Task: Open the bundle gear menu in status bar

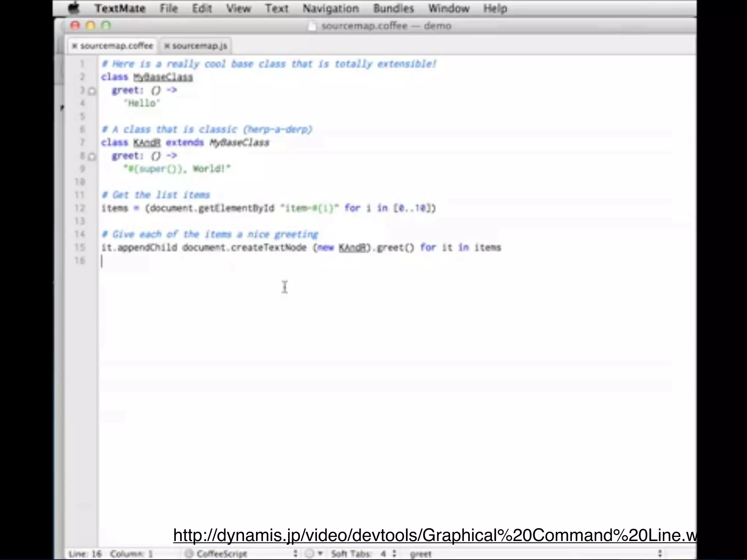Action: pos(314,553)
